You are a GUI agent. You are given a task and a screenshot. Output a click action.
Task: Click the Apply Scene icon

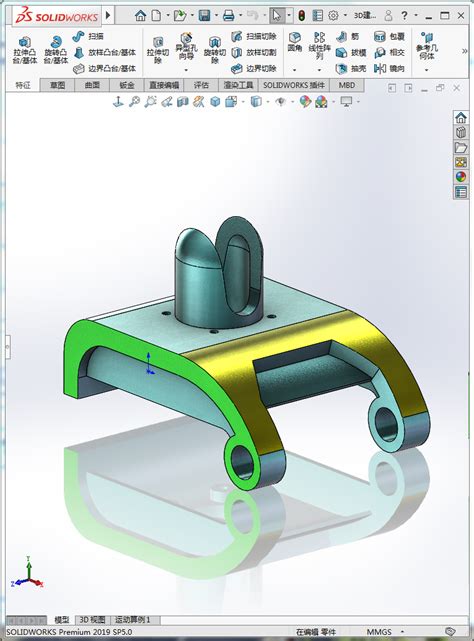[321, 101]
